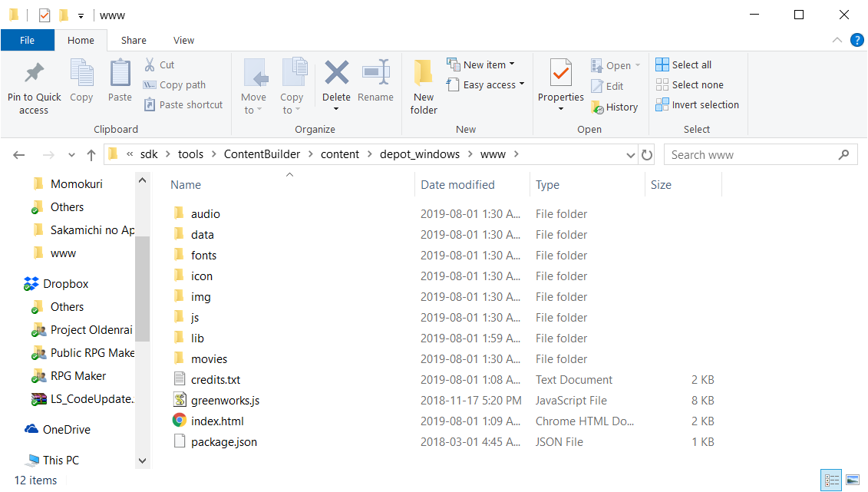
Task: Click Open in the ribbon
Action: coord(615,65)
